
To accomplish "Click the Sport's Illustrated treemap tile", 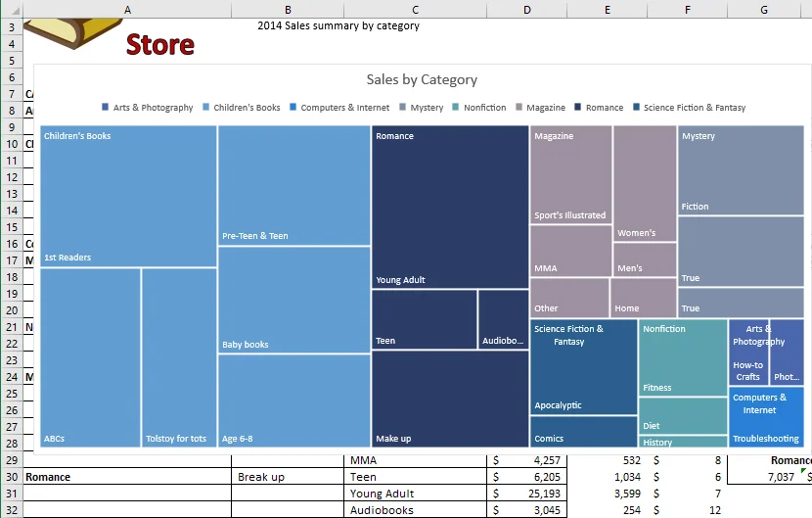I will click(570, 174).
